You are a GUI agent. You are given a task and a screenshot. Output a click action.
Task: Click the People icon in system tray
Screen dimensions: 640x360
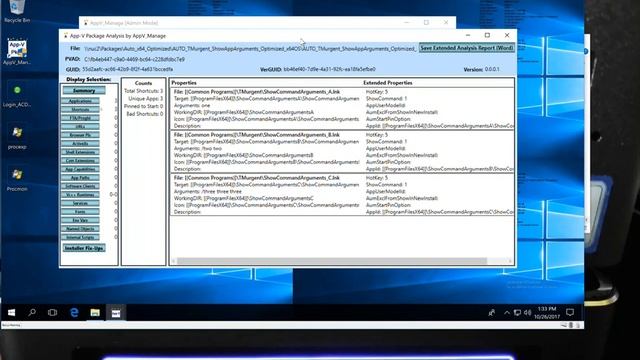(491, 313)
